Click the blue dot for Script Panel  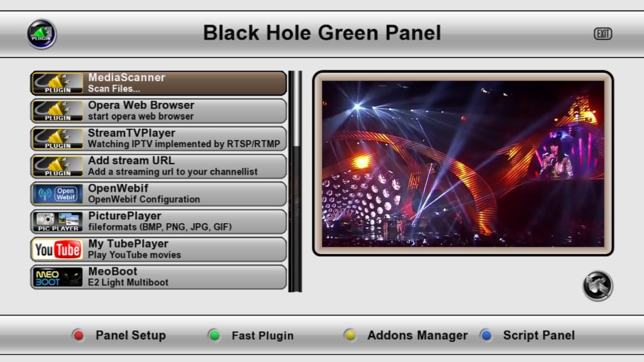point(486,336)
